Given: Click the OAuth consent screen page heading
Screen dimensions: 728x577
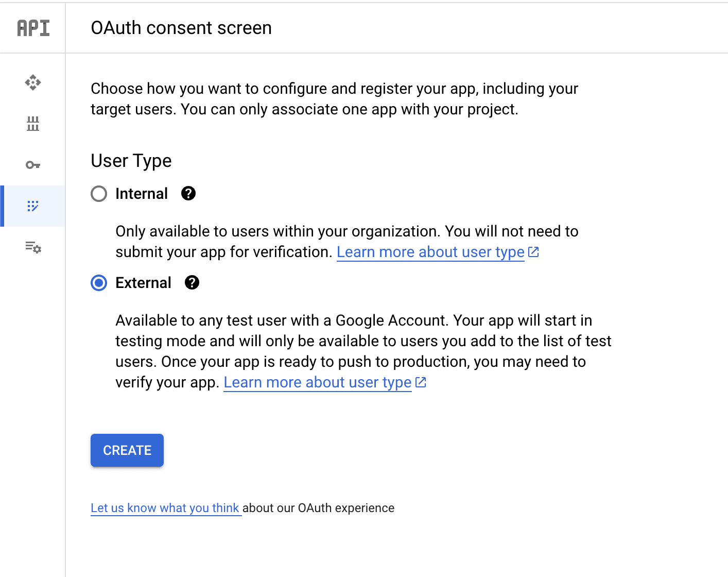Looking at the screenshot, I should click(x=181, y=28).
